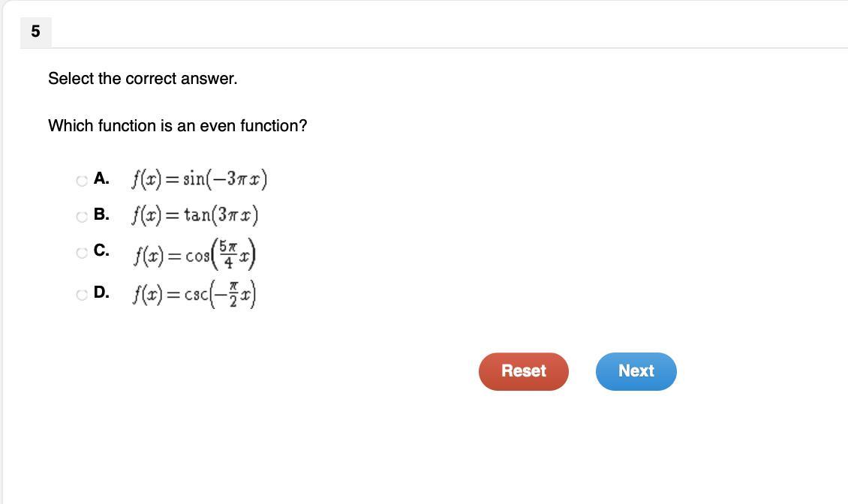Click the bold 'D.' option label
848x504 pixels.
(x=101, y=292)
